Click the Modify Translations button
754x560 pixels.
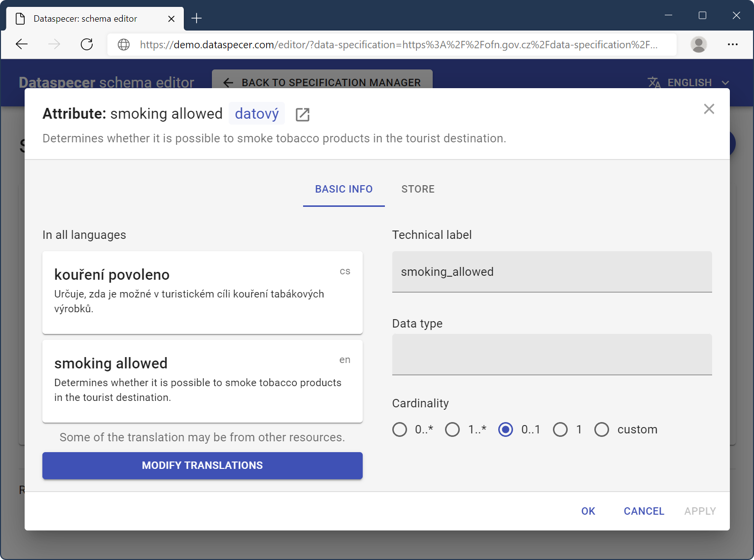tap(202, 465)
